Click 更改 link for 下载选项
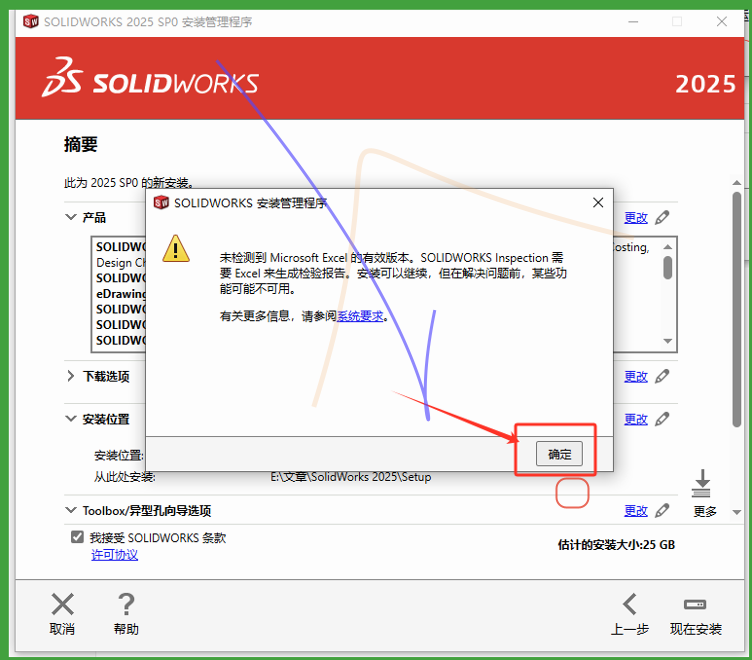Screen dimensions: 752x660 [x=635, y=377]
